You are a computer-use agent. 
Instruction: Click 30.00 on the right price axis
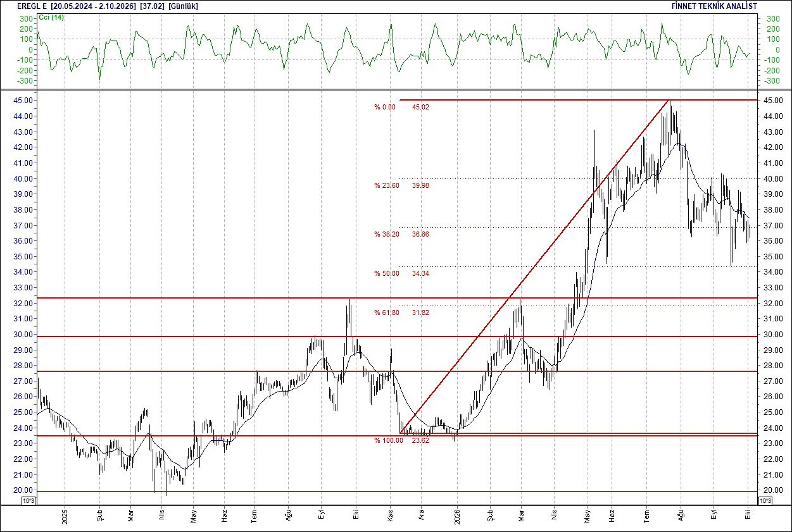[x=774, y=335]
